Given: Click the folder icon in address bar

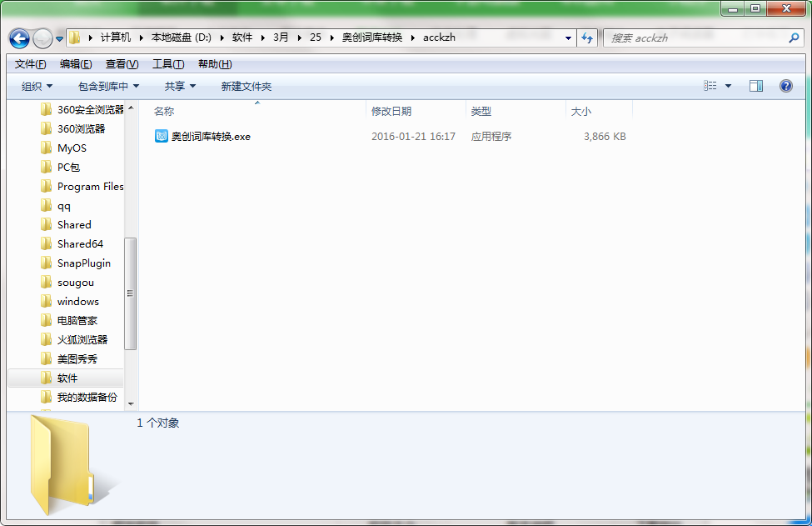Looking at the screenshot, I should 75,38.
